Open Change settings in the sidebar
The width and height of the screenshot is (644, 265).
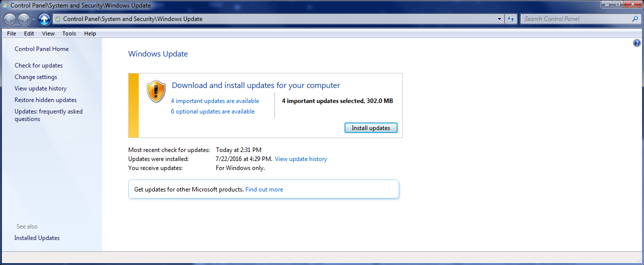coord(36,77)
